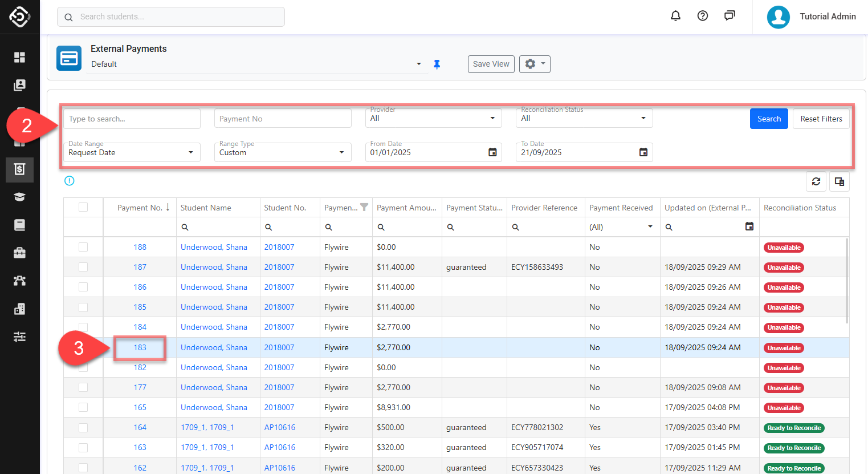
Task: Click the export grid icon
Action: coord(839,181)
